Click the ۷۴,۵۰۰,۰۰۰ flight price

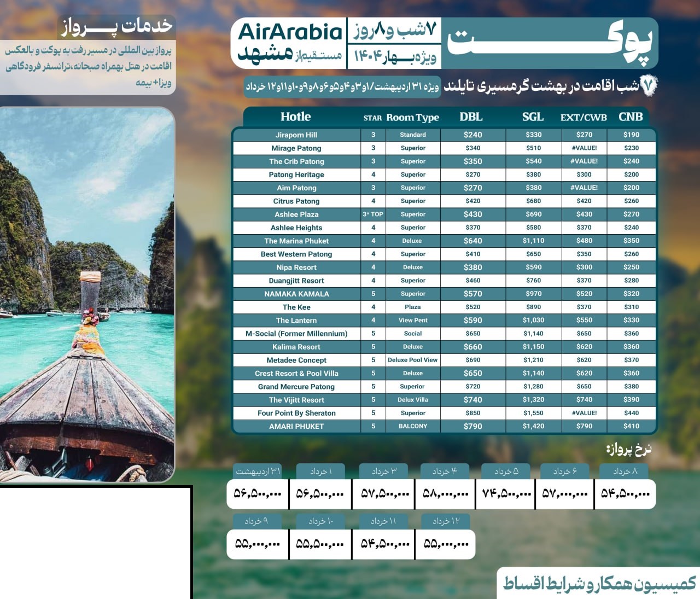506,493
